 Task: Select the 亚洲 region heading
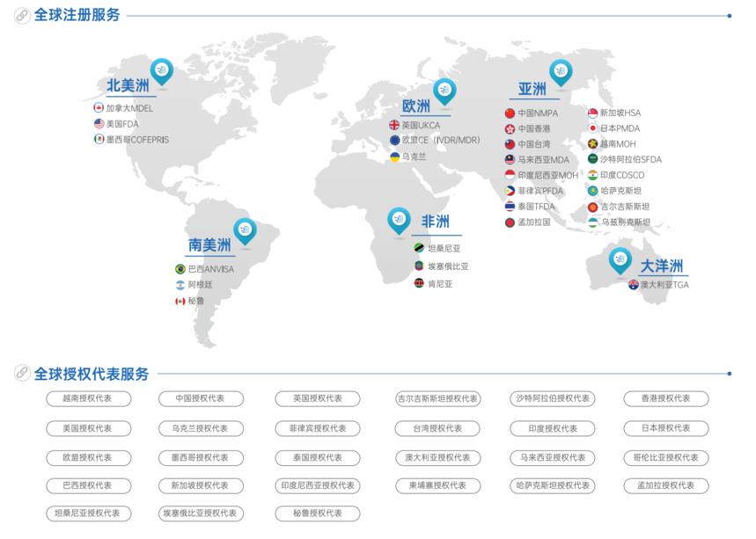(x=532, y=89)
